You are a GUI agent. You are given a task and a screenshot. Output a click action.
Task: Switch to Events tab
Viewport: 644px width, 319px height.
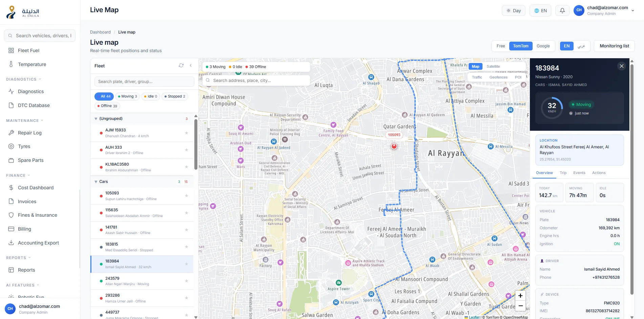(579, 173)
